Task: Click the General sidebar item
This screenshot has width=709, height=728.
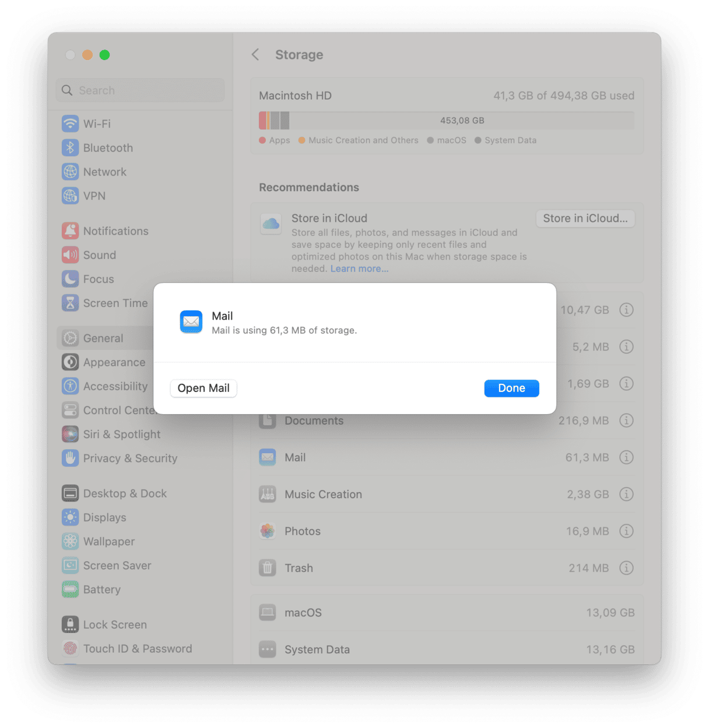Action: [x=105, y=338]
